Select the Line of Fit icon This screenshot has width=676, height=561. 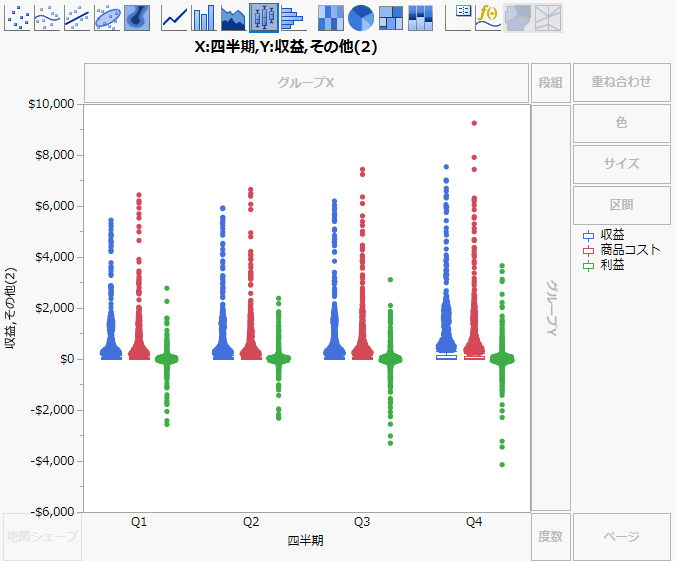77,17
